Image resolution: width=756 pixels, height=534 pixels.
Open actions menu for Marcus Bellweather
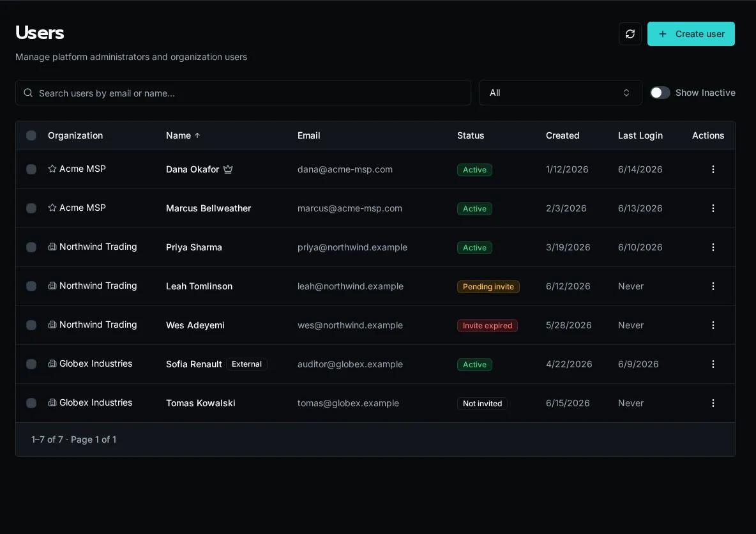tap(713, 208)
